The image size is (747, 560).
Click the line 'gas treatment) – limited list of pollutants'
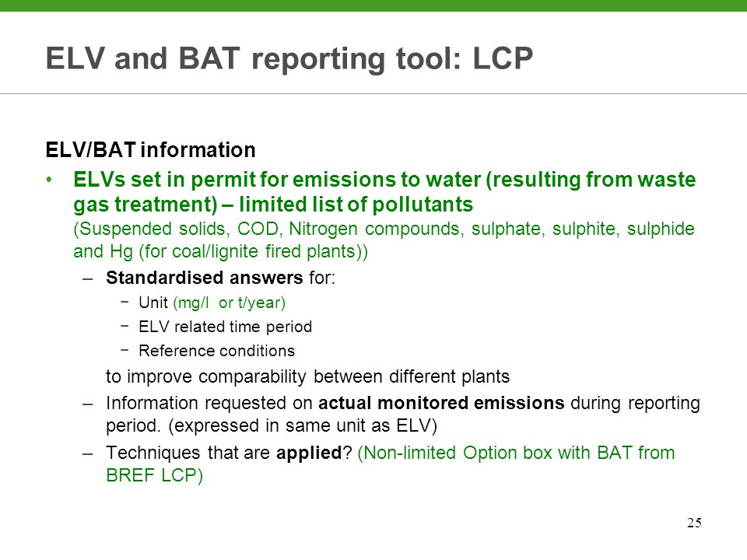(273, 205)
